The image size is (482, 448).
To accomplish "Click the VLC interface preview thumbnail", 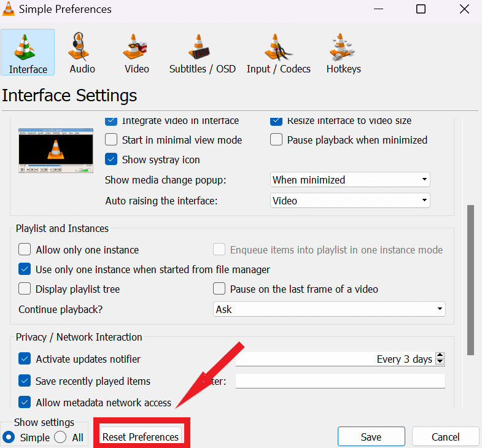I will point(55,150).
